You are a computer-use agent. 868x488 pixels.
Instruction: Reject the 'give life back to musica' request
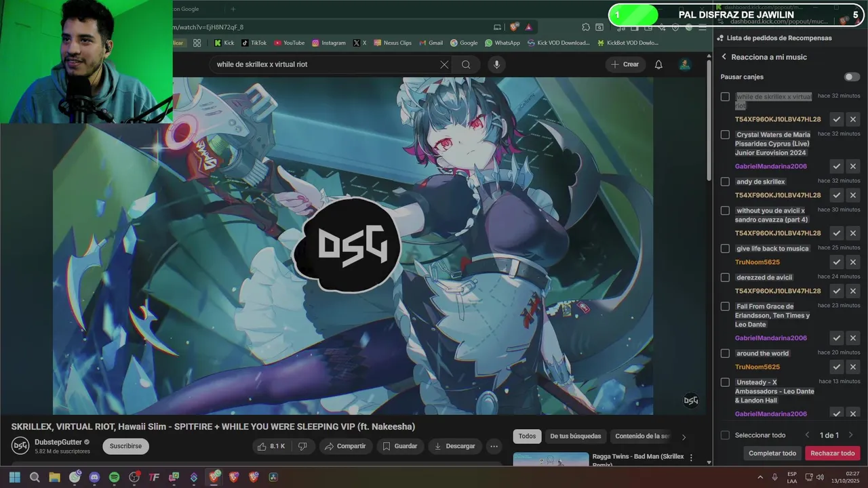click(853, 262)
